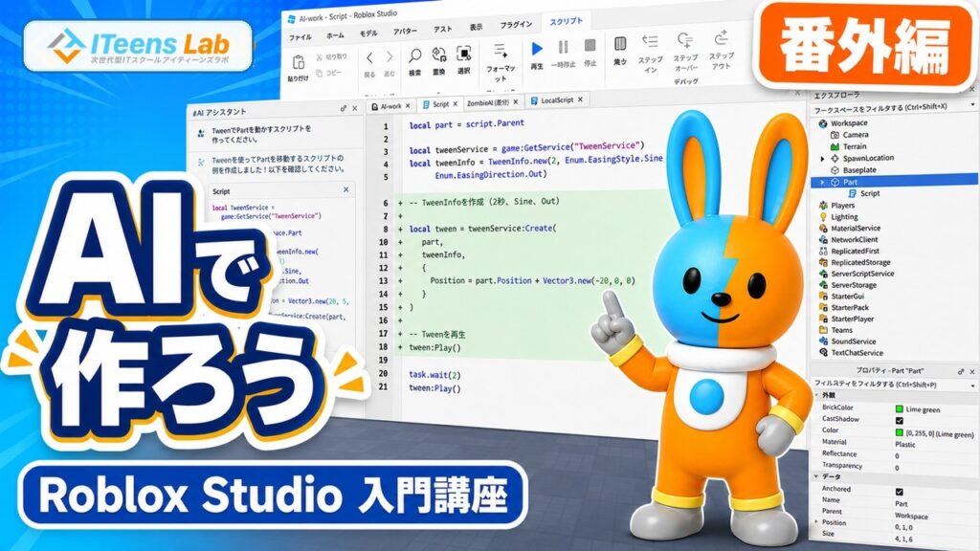Open the AI-work document tab
The image size is (980, 551).
[391, 106]
